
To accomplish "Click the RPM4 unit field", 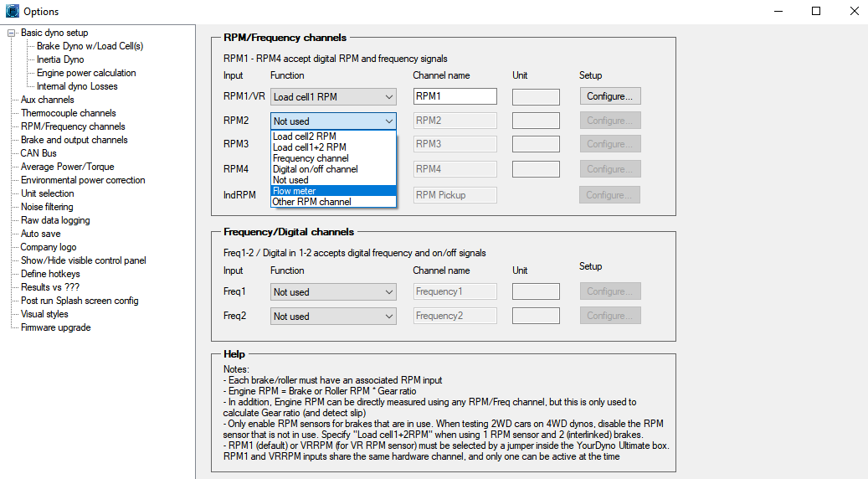I will coord(536,169).
